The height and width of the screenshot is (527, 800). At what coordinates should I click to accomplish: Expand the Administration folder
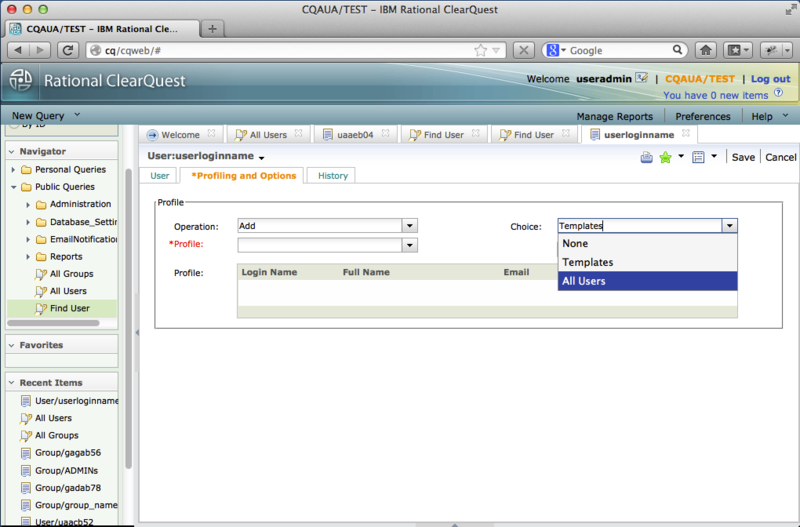tap(28, 205)
